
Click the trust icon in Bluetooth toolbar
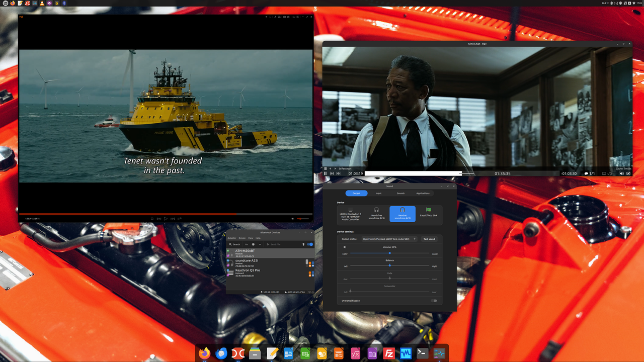[x=253, y=244]
